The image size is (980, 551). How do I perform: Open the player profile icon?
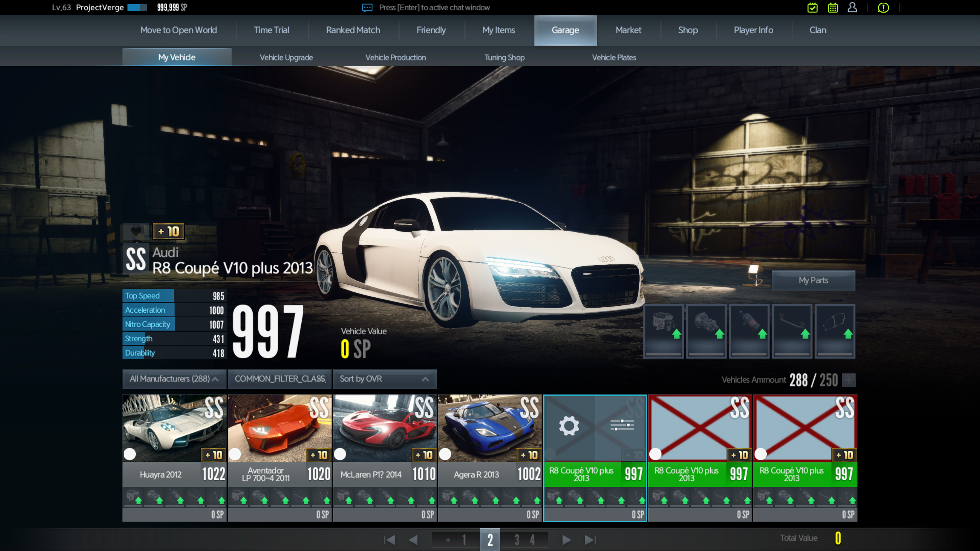[852, 8]
